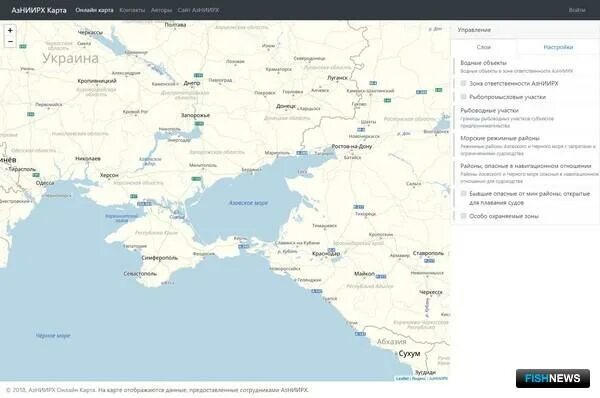
Task: Click Ростов-на-Дону label on map
Action: pos(352,146)
